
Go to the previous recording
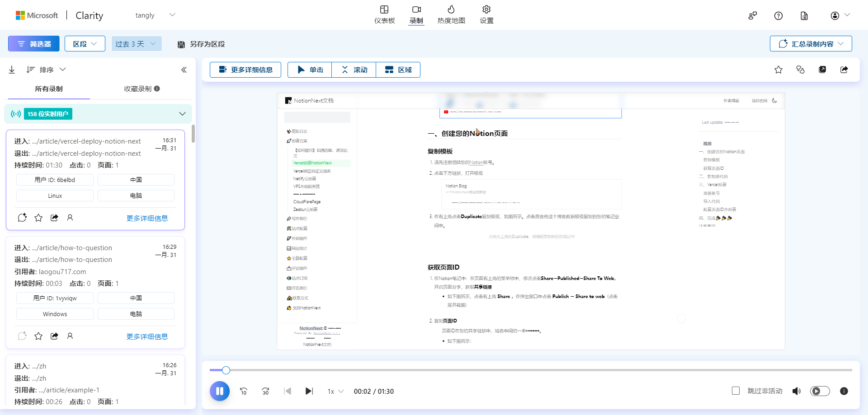pos(288,391)
